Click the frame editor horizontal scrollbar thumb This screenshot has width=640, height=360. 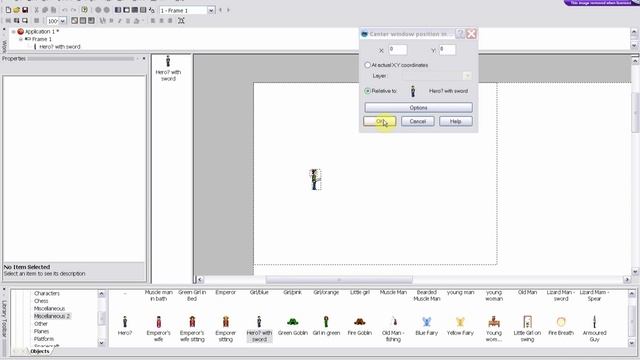click(339, 280)
